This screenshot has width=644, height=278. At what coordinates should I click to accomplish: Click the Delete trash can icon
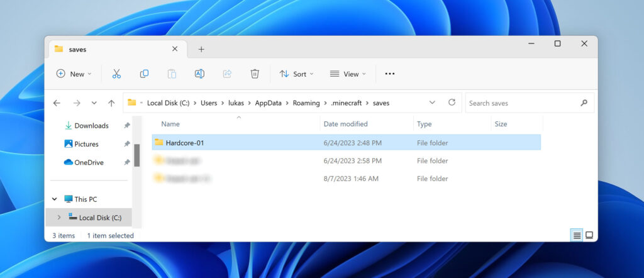[x=255, y=74]
